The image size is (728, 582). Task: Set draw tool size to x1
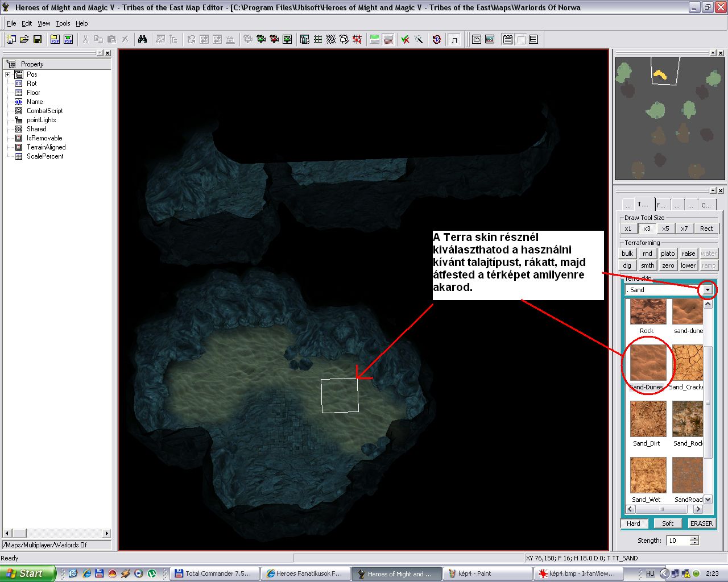(628, 228)
